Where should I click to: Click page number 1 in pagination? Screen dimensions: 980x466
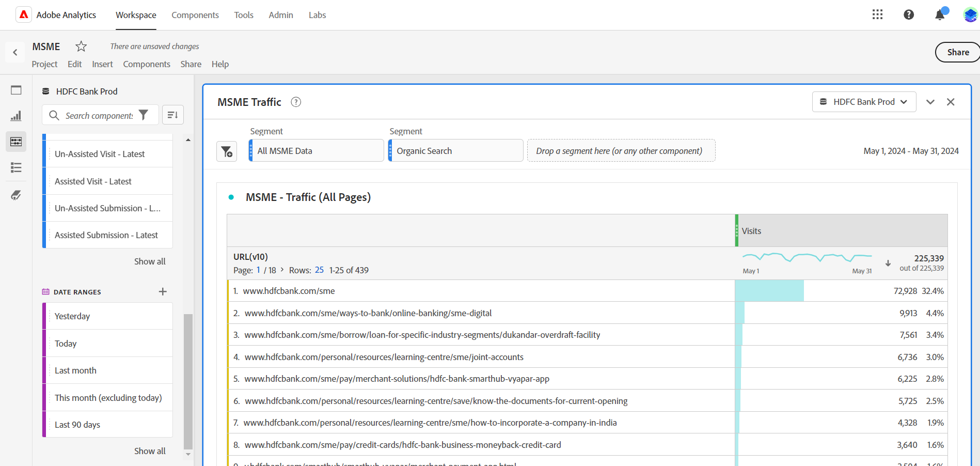pyautogui.click(x=258, y=270)
